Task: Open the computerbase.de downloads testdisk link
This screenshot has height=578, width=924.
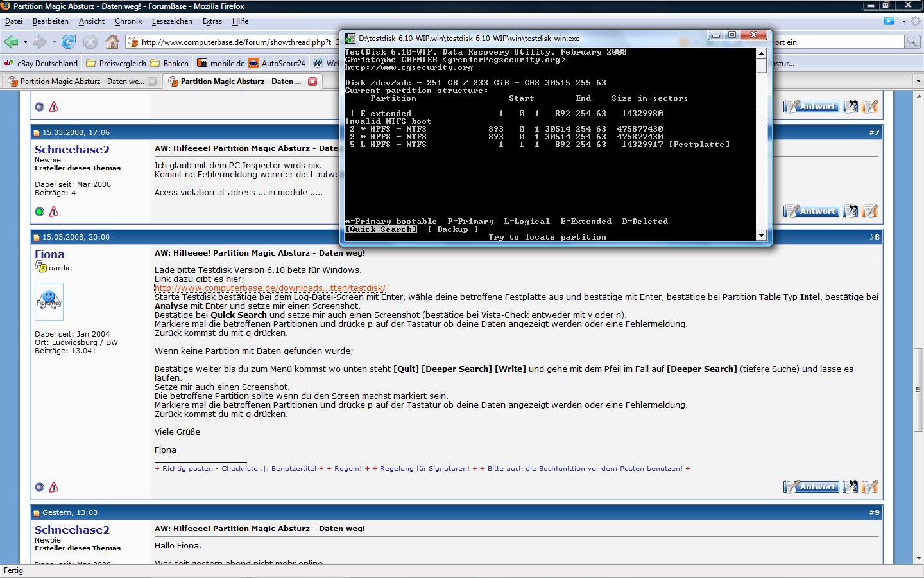Action: 270,288
